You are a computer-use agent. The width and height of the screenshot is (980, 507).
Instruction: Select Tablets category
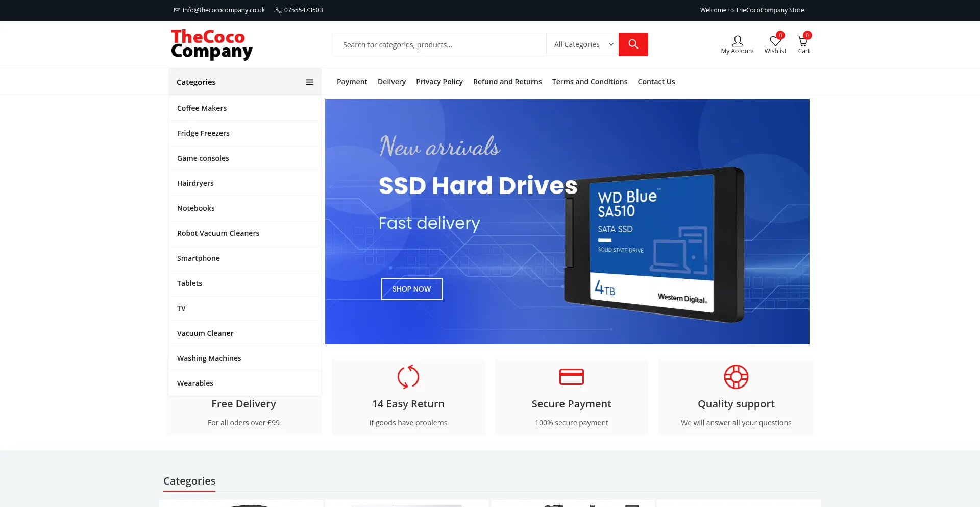[245, 283]
